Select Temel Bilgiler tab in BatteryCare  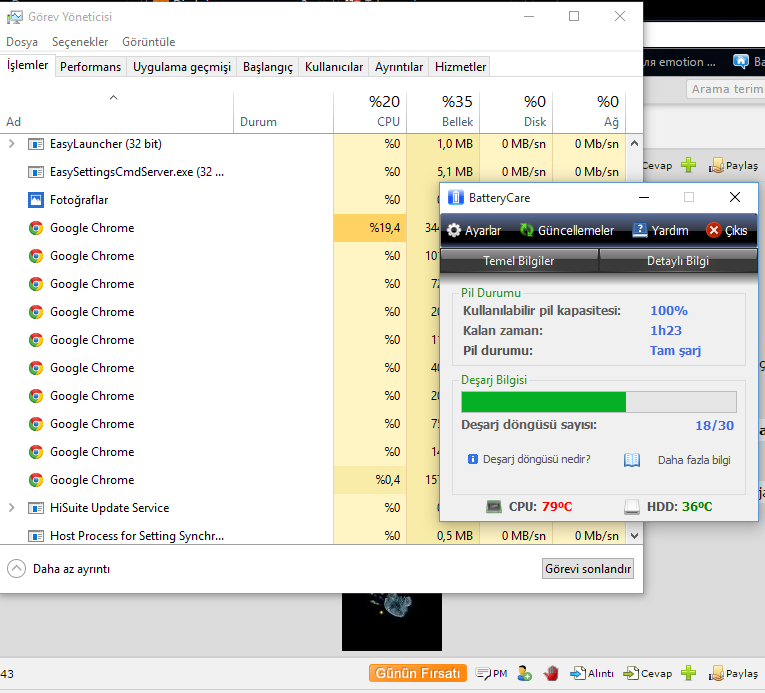pos(519,261)
